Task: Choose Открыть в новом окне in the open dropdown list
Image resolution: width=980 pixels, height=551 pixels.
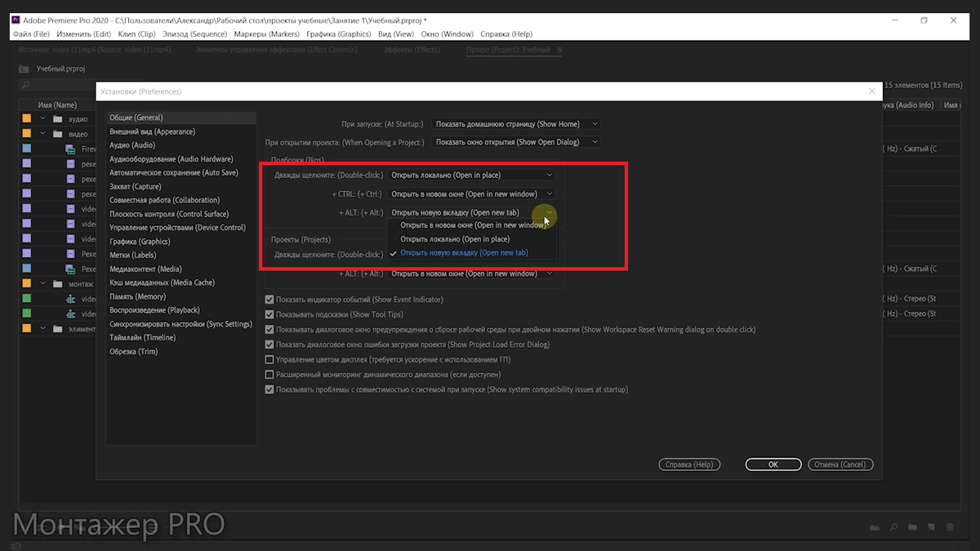Action: pos(472,224)
